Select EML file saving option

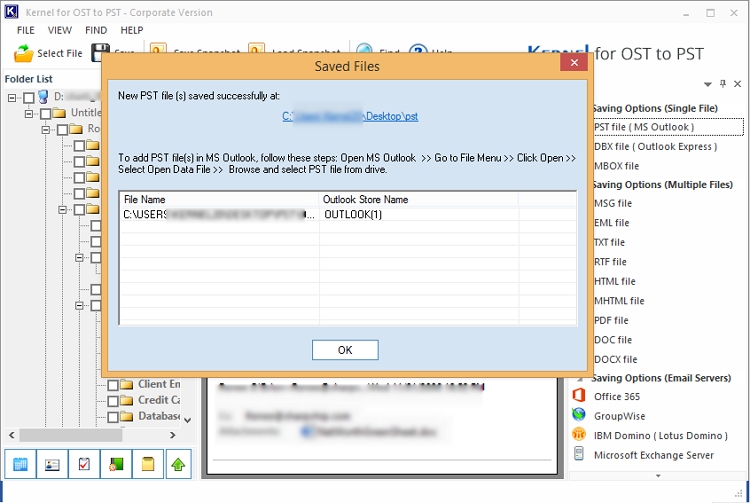coord(611,223)
